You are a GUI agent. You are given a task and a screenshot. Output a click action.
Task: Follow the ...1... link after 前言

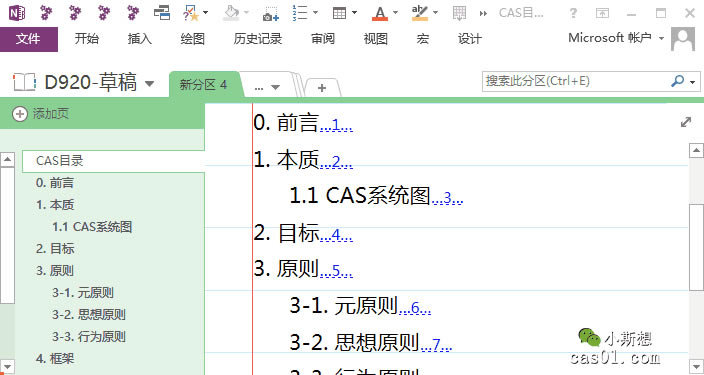(x=336, y=125)
